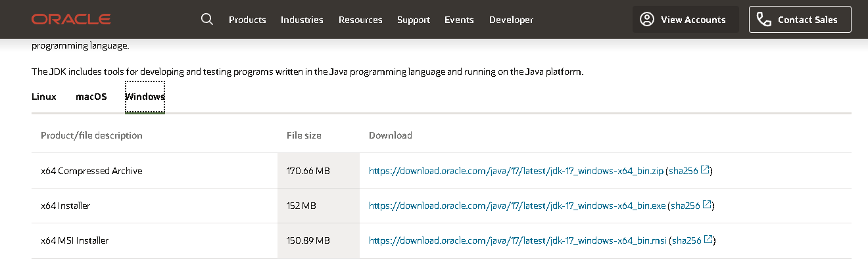Download jdk-17_windows-x64_bin.zip link
This screenshot has width=868, height=270.
point(516,171)
